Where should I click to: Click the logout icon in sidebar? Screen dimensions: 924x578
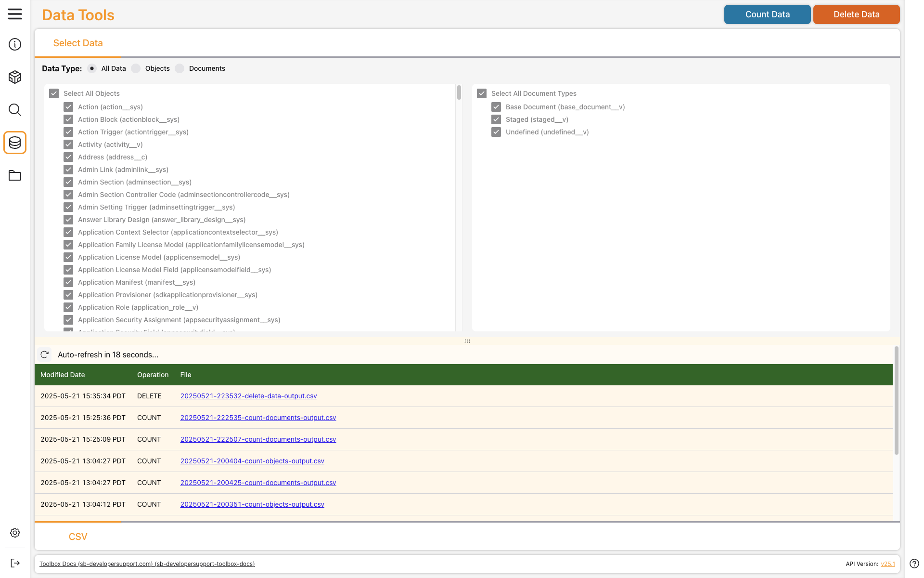pos(15,563)
